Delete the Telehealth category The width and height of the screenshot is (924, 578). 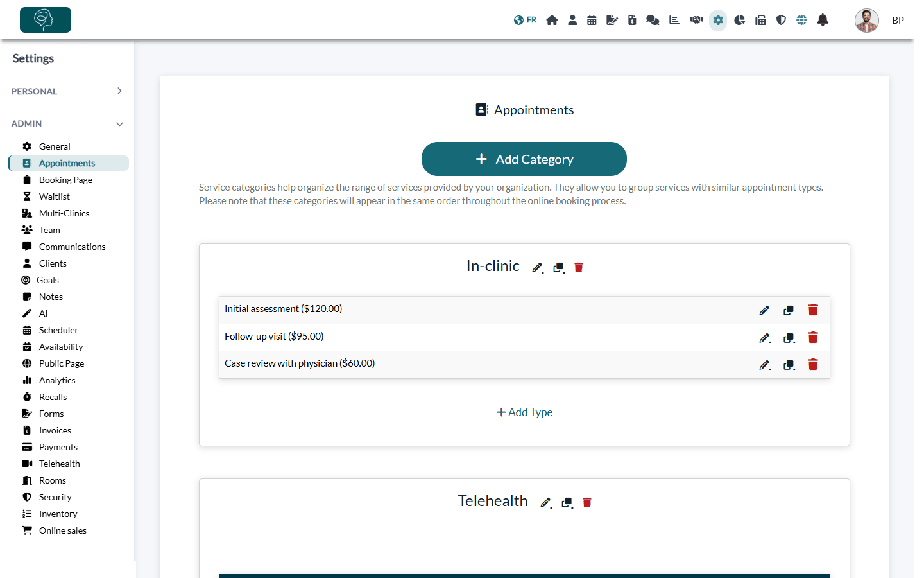tap(587, 503)
